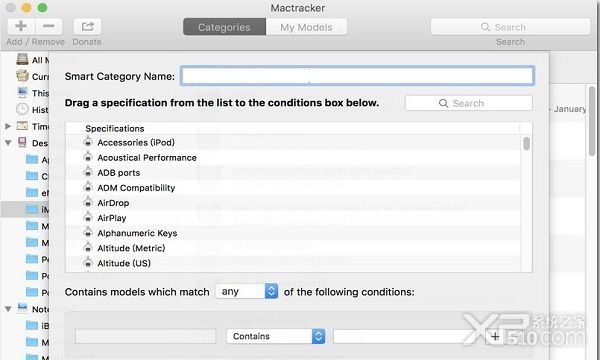Click the Desktops computer icon
600x360 pixels.
[23, 142]
